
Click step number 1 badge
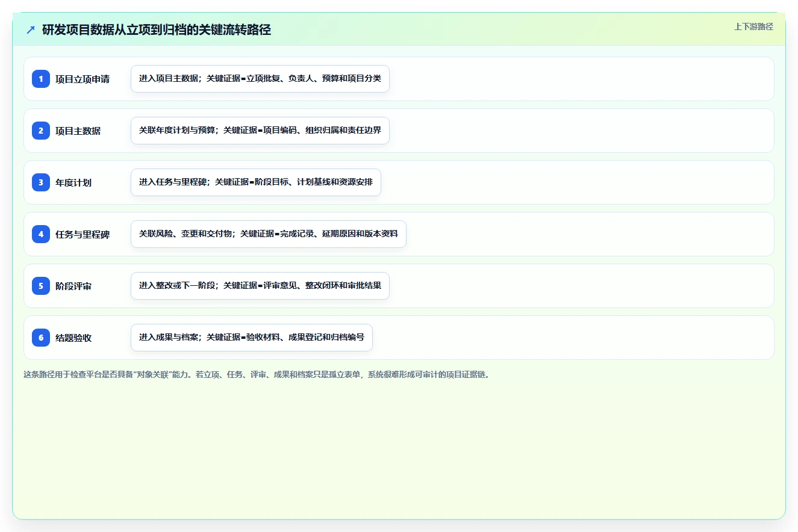point(41,79)
